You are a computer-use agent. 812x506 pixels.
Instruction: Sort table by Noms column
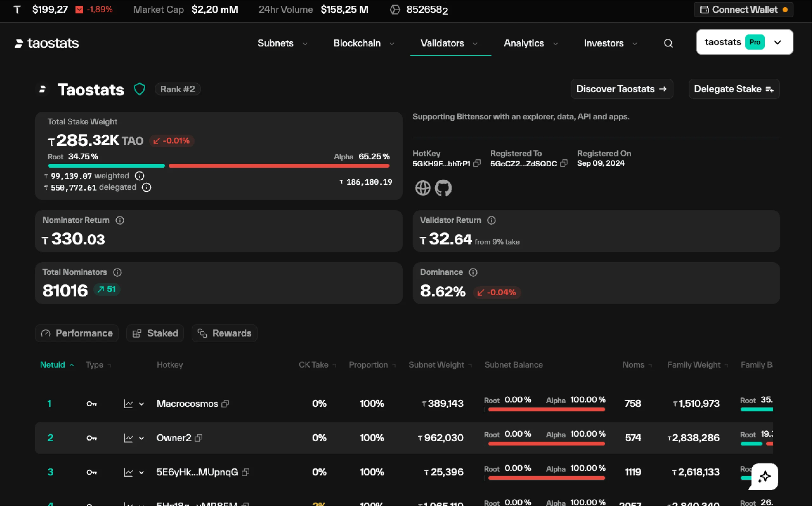[637, 365]
